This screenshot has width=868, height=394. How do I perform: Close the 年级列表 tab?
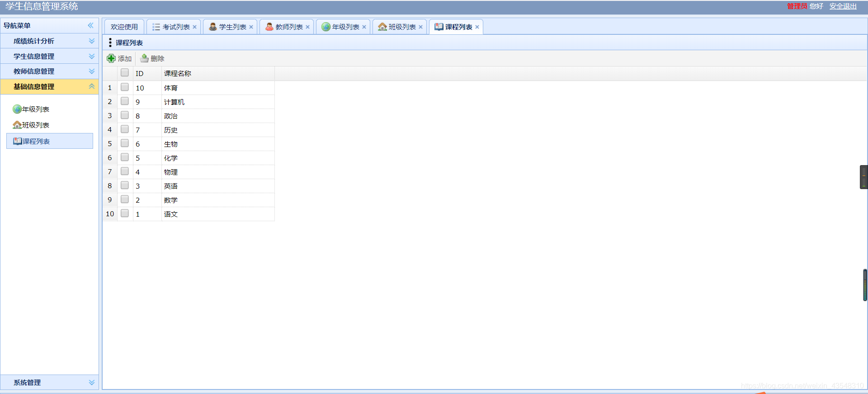(364, 27)
